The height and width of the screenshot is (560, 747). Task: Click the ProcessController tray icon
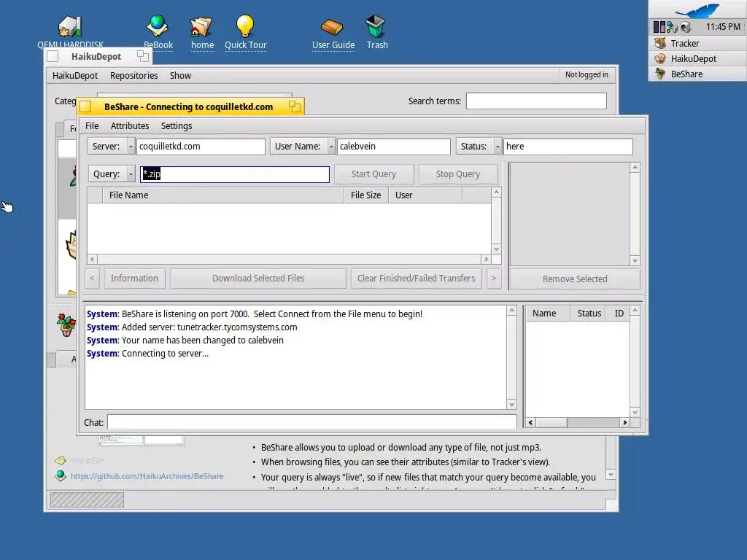point(659,27)
